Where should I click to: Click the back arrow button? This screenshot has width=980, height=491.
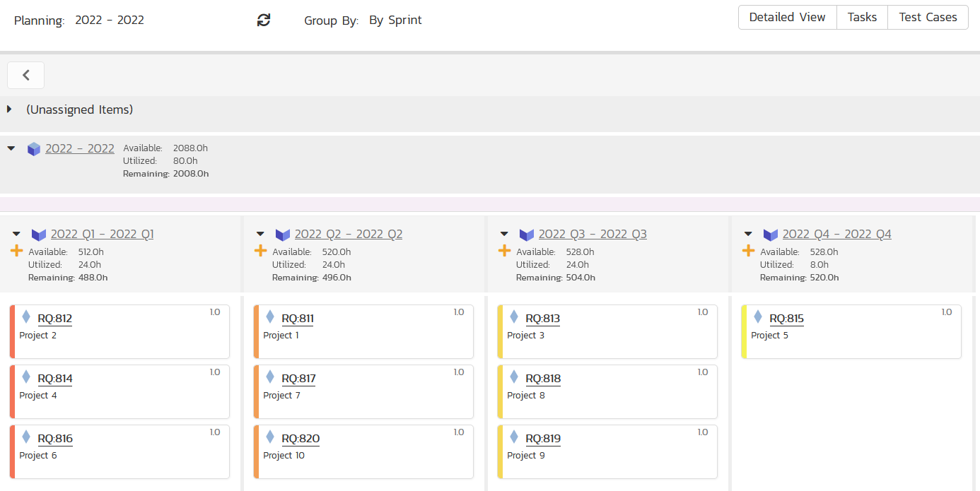click(x=26, y=75)
